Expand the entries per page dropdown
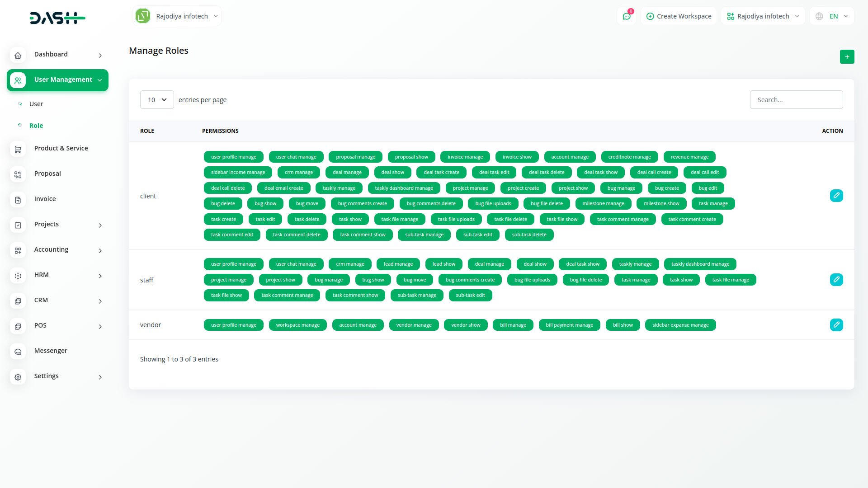The height and width of the screenshot is (488, 868). tap(156, 99)
